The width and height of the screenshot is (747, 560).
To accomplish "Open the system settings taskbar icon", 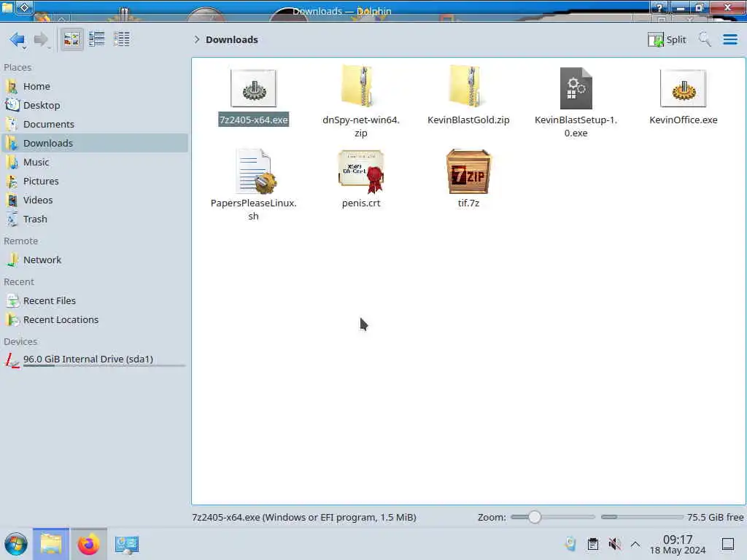I will tap(126, 545).
